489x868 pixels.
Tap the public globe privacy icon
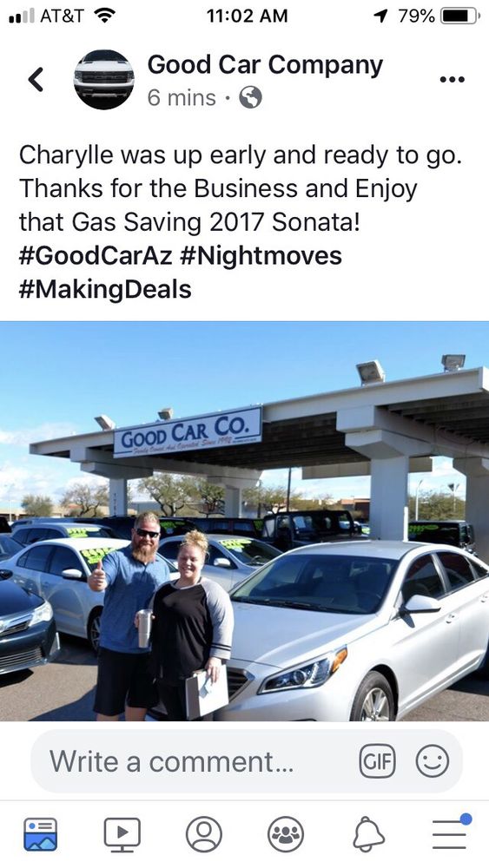coord(250,98)
